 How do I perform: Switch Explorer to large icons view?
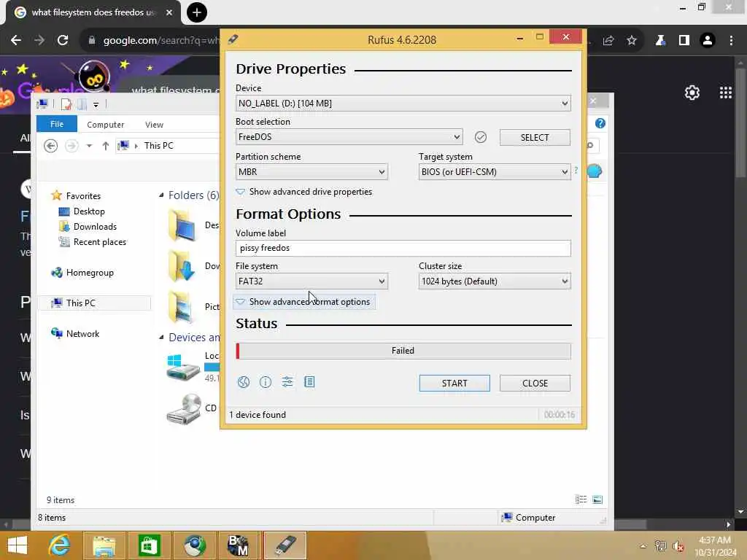click(597, 499)
